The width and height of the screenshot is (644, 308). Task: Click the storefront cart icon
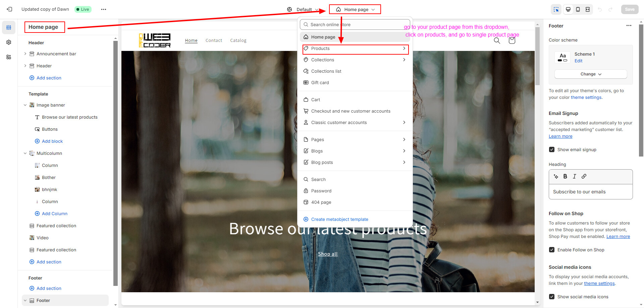coord(512,41)
